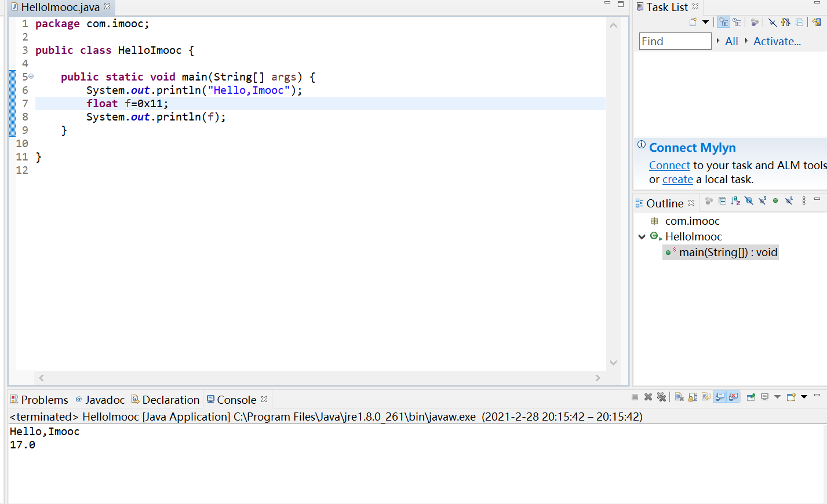This screenshot has width=827, height=504.
Task: Close the Console view tab
Action: 264,399
